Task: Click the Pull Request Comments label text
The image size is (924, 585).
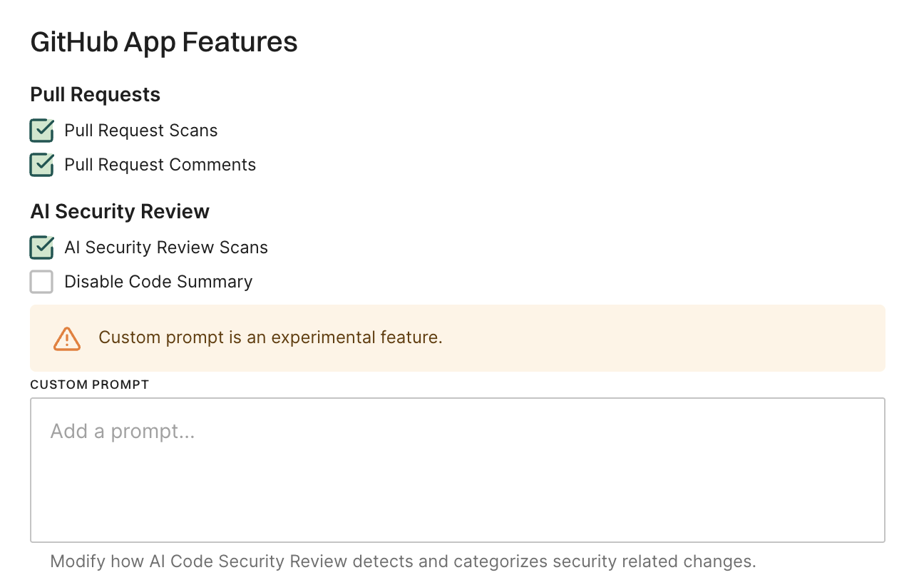Action: pyautogui.click(x=160, y=165)
